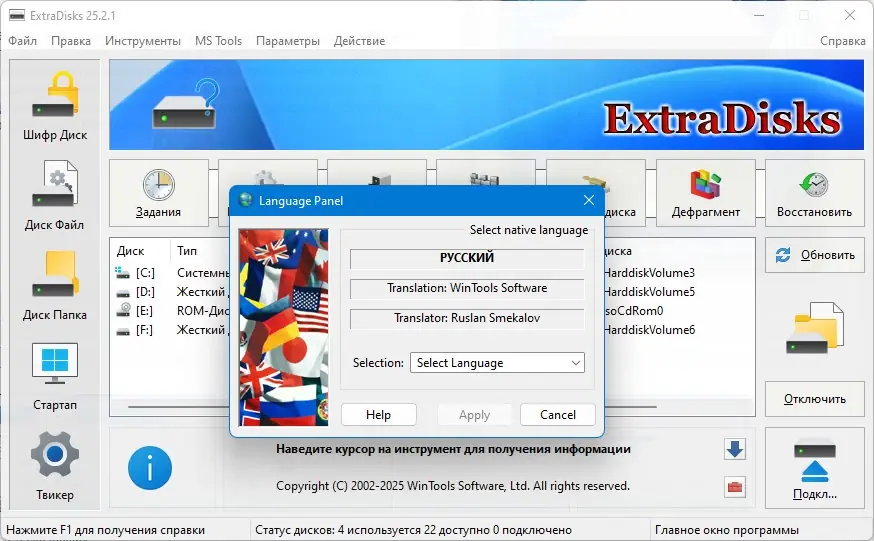Open the Шифр Диск encrypted disk tool

click(x=55, y=106)
